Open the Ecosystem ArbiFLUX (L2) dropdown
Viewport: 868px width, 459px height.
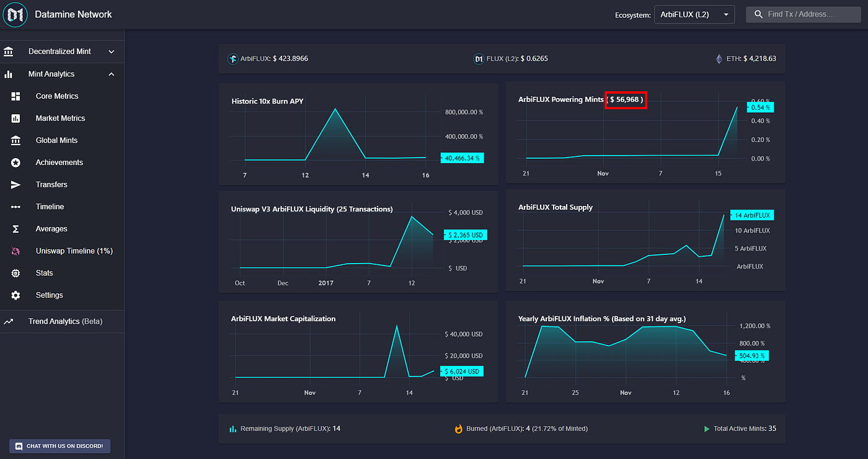point(694,14)
